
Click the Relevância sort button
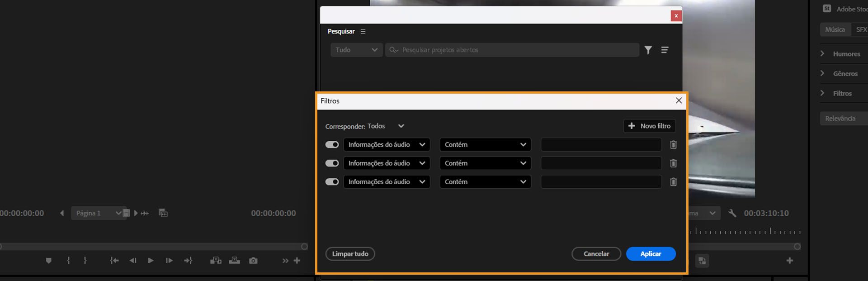pyautogui.click(x=844, y=119)
